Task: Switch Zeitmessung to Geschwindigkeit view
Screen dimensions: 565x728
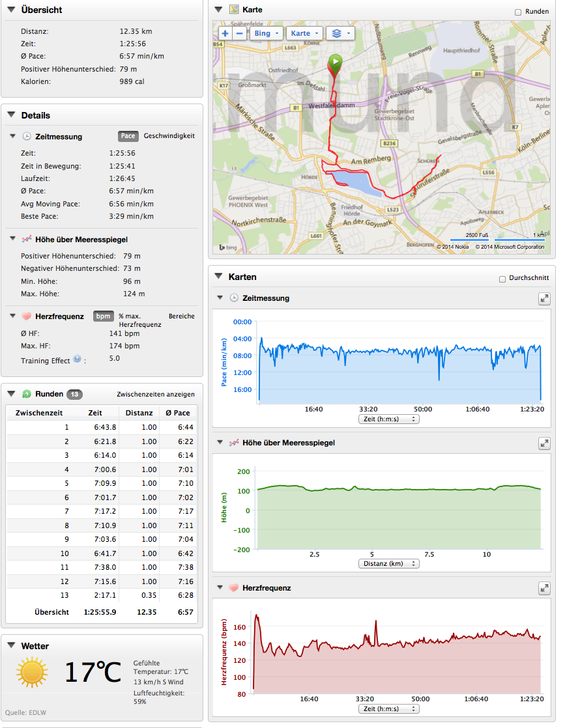Action: tap(169, 136)
